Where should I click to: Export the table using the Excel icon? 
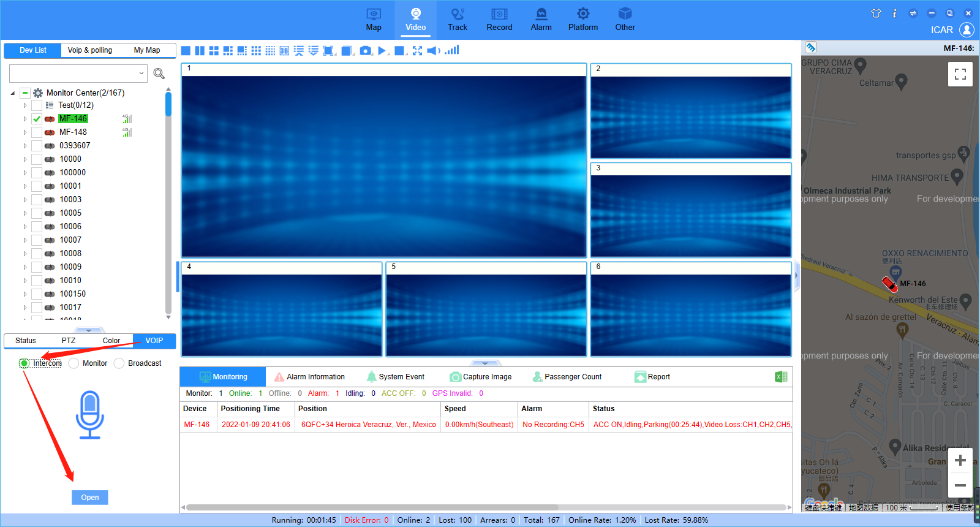pos(781,377)
